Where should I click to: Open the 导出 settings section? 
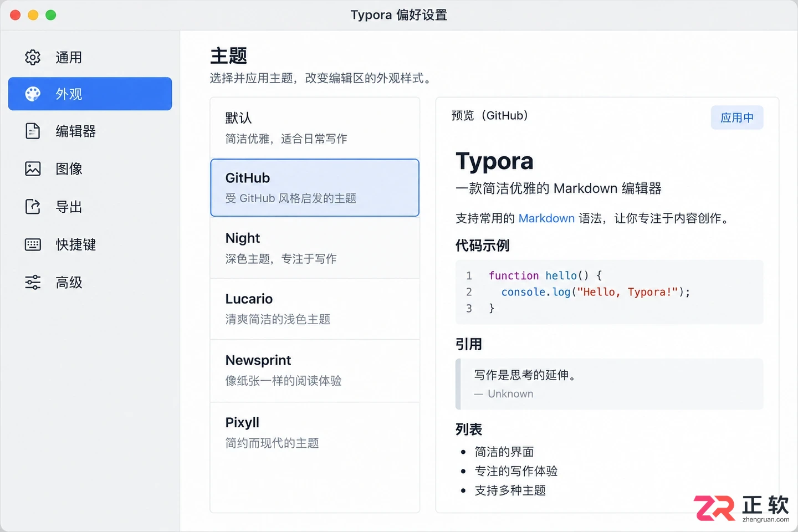[90, 207]
